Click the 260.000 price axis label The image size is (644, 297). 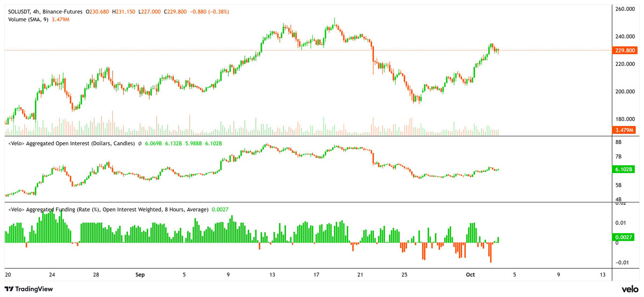(x=625, y=9)
